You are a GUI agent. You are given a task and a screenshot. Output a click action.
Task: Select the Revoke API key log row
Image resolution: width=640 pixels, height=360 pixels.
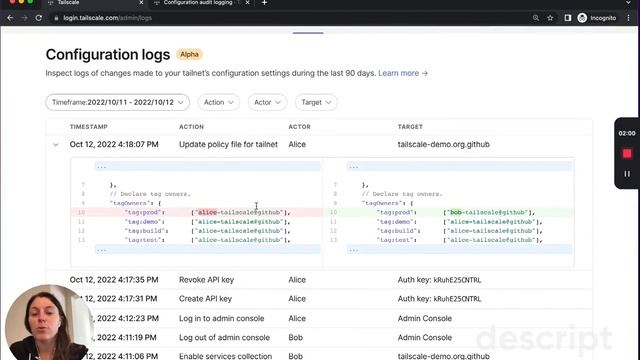(319, 280)
